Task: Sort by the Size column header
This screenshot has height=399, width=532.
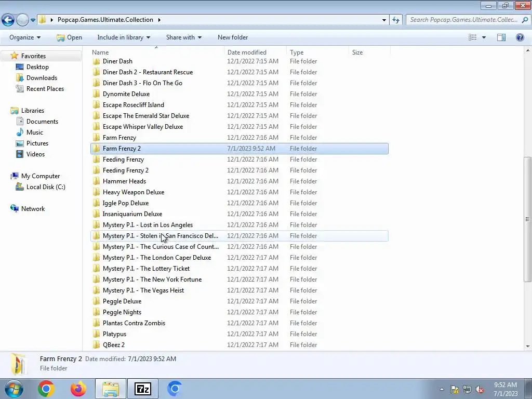Action: coord(369,52)
